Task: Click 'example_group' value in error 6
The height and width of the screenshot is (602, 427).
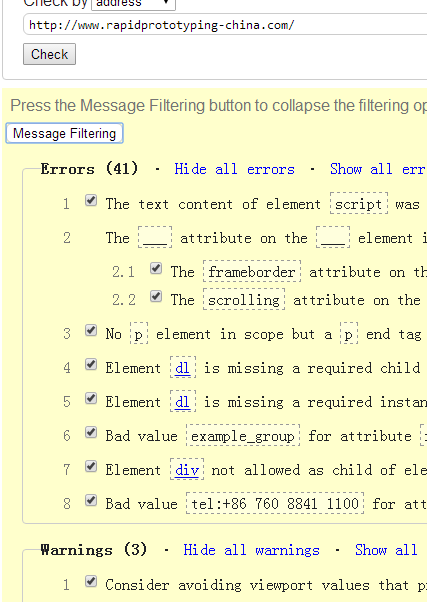Action: click(243, 436)
